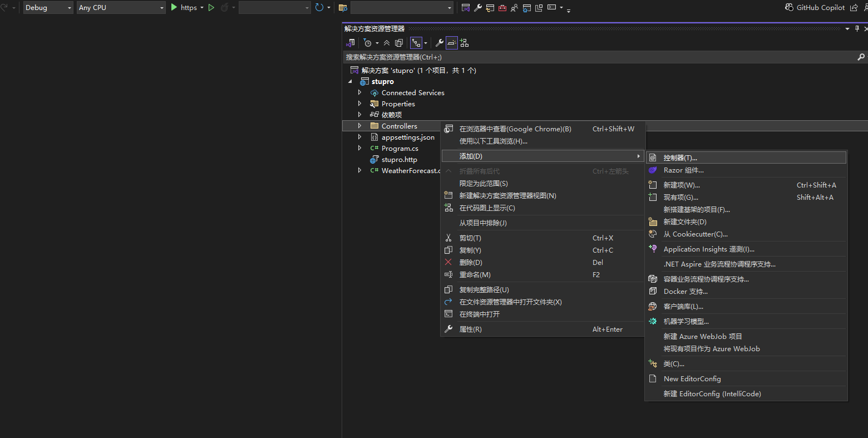868x438 pixels.
Task: Click the Show All Files stacked pages icon
Action: 399,43
